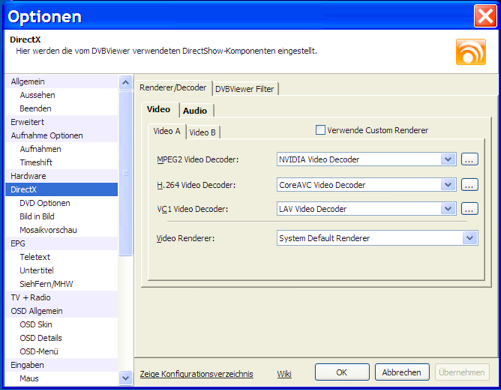Image resolution: width=501 pixels, height=390 pixels.
Task: Click sidebar scrollbar down arrow
Action: (x=126, y=378)
